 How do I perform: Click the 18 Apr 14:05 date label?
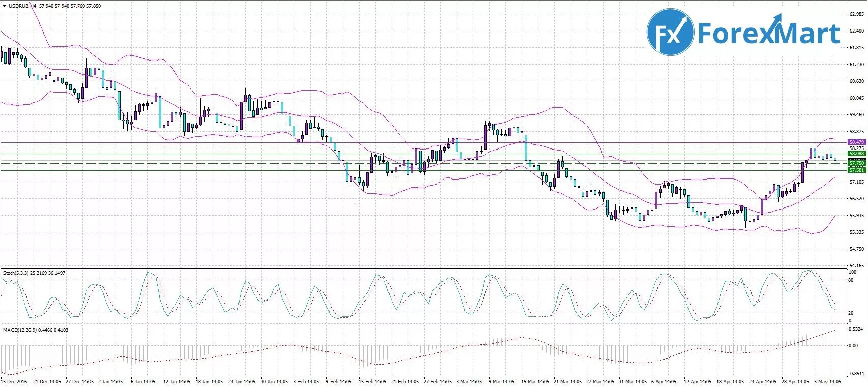tap(730, 381)
